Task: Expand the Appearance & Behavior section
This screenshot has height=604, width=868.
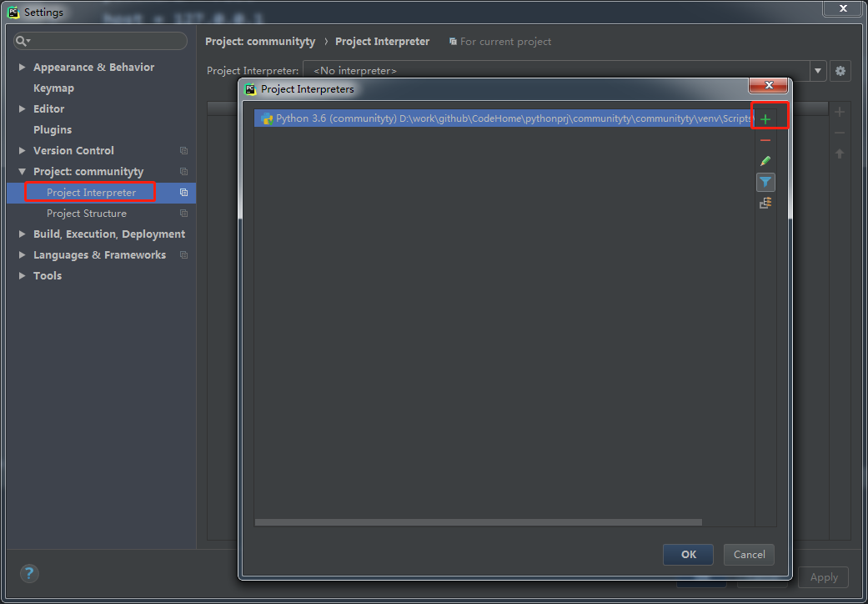Action: (x=22, y=67)
